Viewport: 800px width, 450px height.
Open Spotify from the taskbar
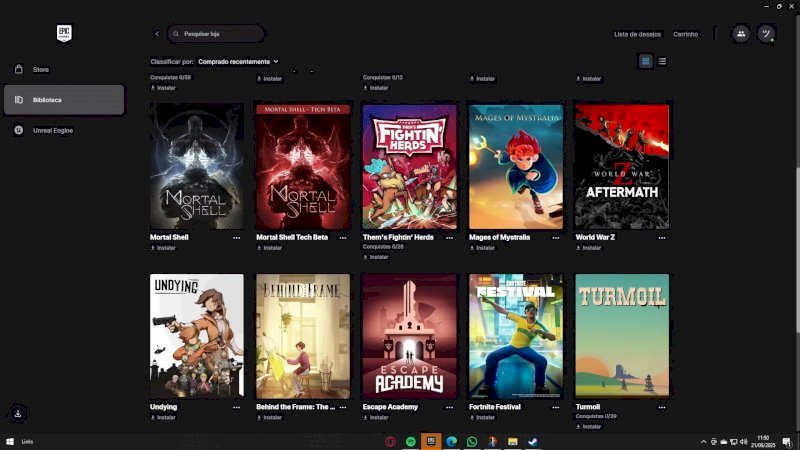click(x=411, y=441)
